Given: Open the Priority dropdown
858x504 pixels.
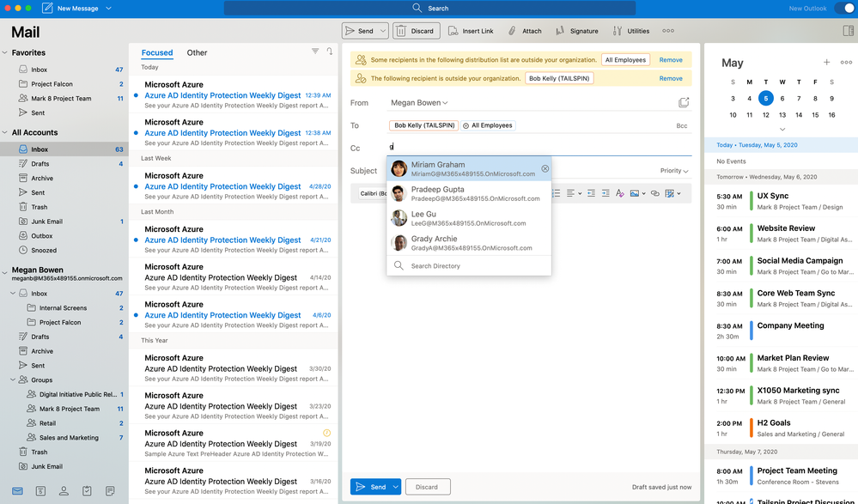Looking at the screenshot, I should pyautogui.click(x=674, y=171).
